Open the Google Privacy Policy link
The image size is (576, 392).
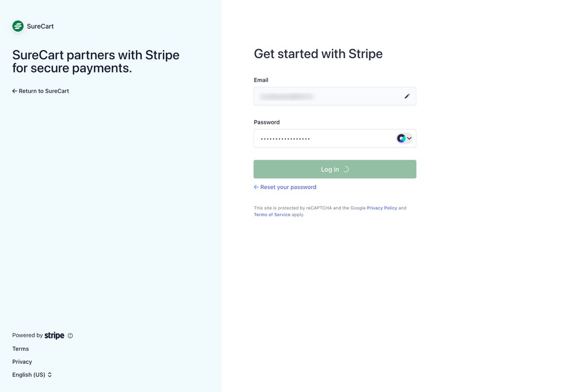point(382,208)
